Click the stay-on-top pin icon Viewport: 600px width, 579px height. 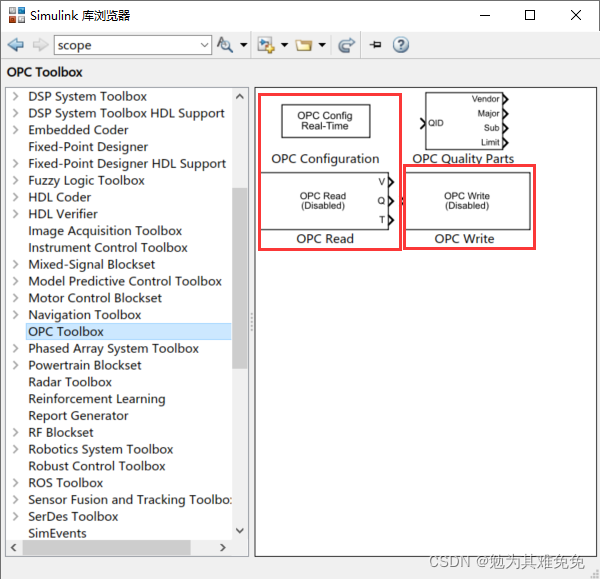[375, 45]
